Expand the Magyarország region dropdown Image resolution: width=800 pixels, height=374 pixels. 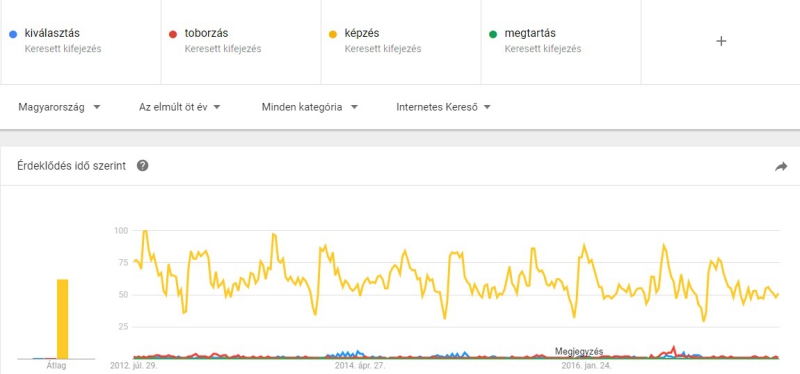tap(59, 108)
